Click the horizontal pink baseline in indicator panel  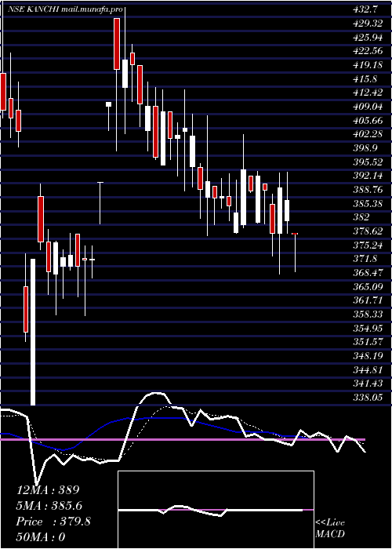click(x=183, y=439)
